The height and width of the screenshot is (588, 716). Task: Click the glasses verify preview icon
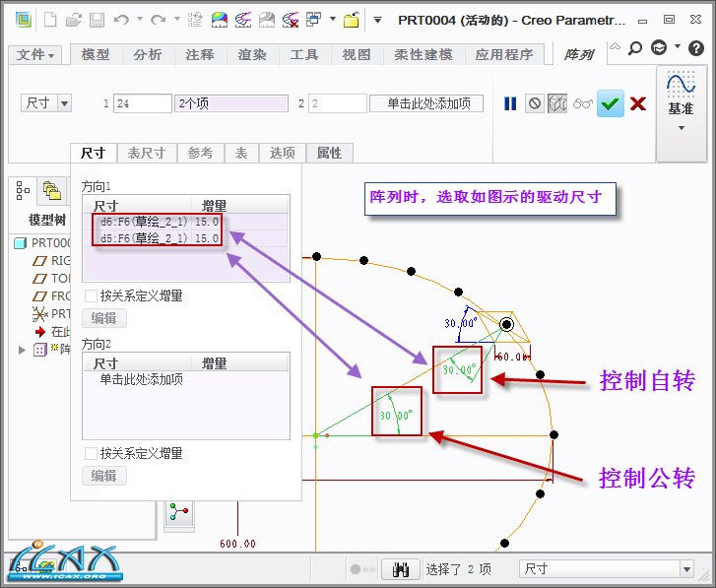pos(583,103)
